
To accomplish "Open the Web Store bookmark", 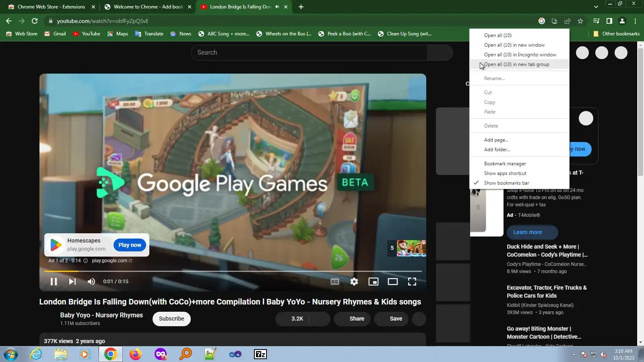I will tap(22, 34).
